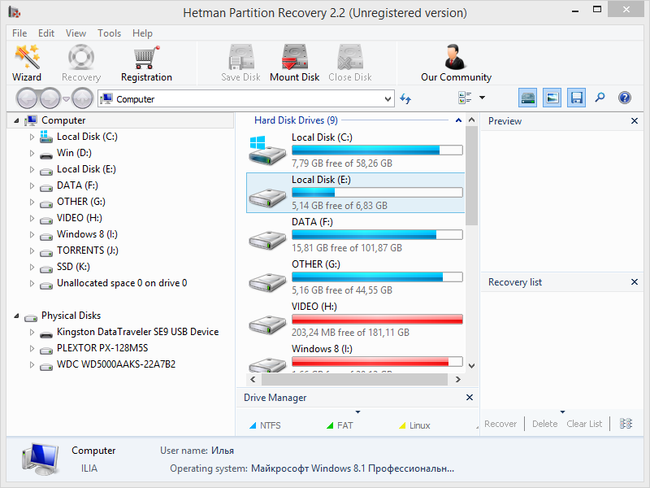Open the view mode options icon
Screen dimensions: 650x488
(465, 98)
